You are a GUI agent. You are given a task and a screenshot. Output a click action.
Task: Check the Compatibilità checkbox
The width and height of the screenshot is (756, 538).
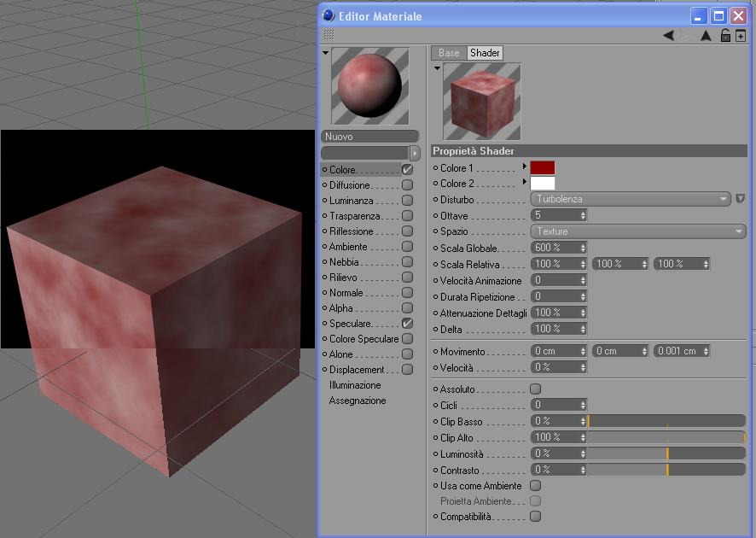pos(535,517)
